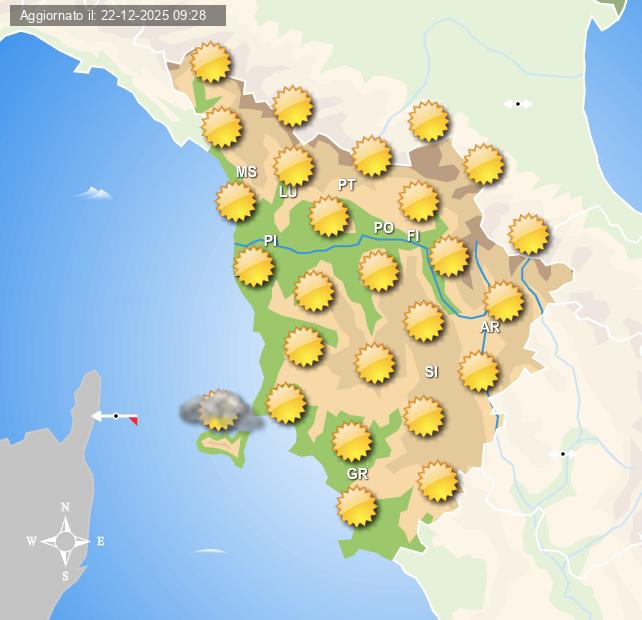This screenshot has height=620, width=642.
Task: Click the sun icon southeast of GR near the border
Action: (437, 481)
